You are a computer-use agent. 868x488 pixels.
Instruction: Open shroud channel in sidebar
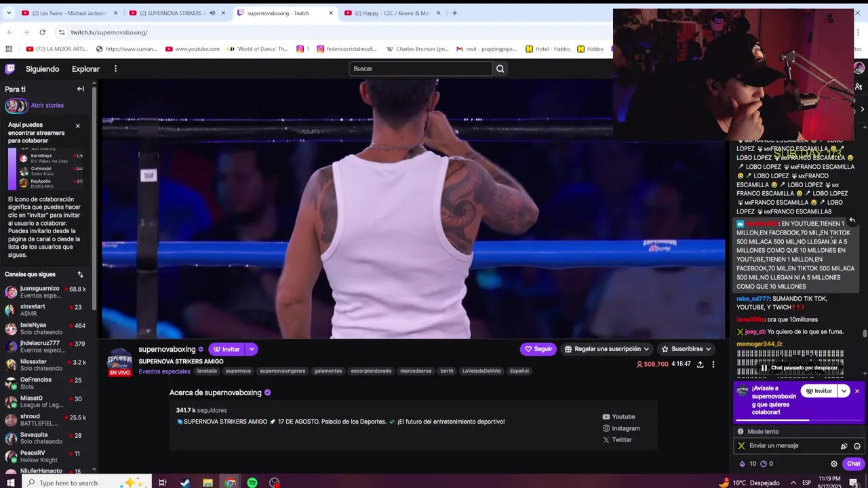pyautogui.click(x=47, y=420)
